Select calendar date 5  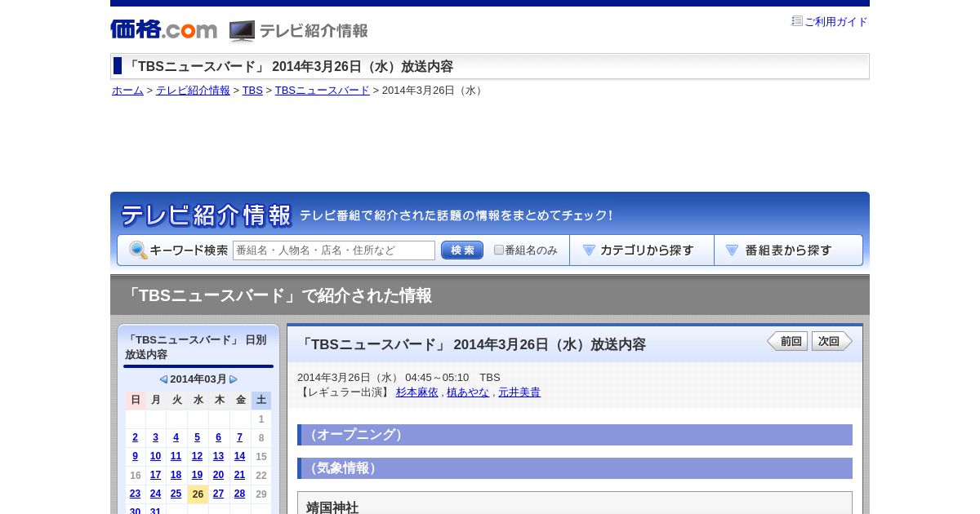tap(197, 437)
